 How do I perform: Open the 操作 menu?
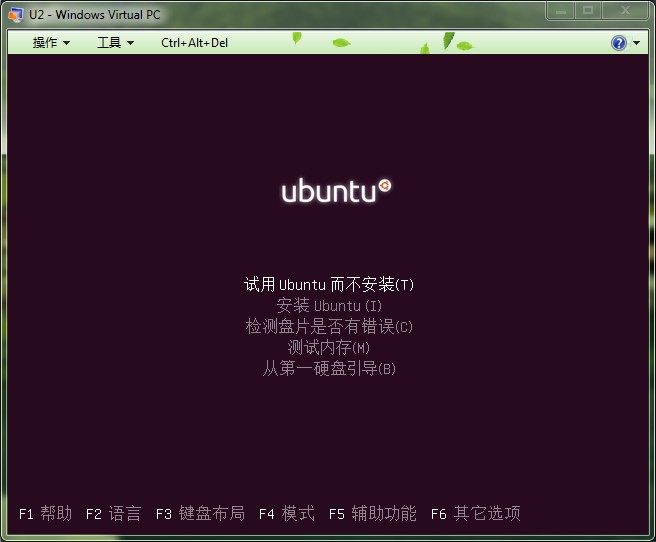pyautogui.click(x=51, y=43)
